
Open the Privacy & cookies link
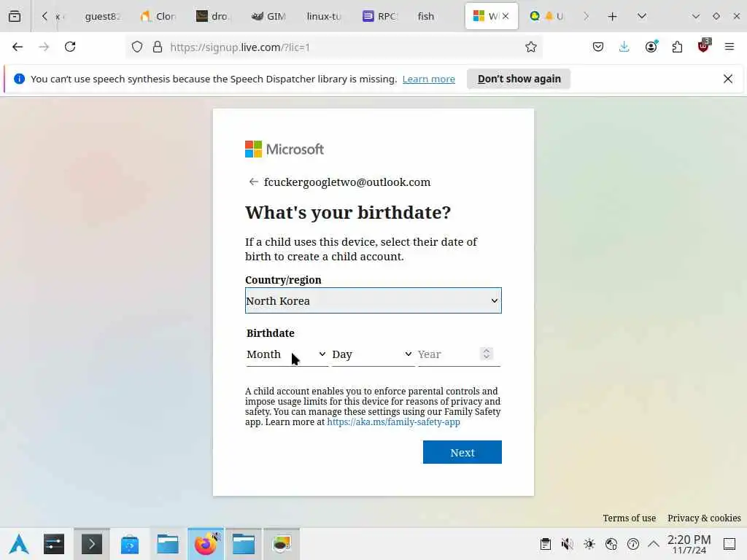click(x=704, y=518)
